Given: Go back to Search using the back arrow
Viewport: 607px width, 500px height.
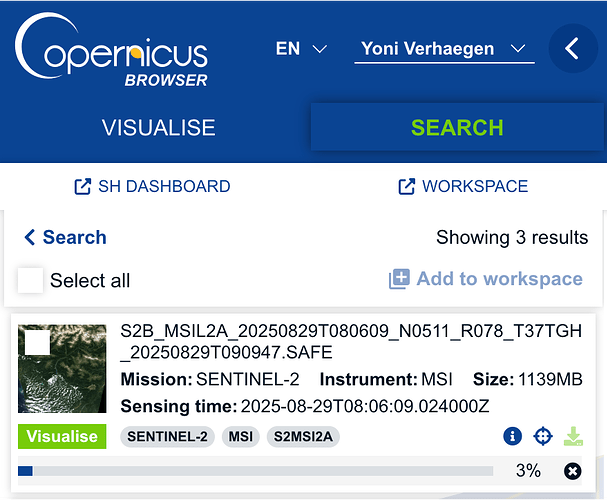Looking at the screenshot, I should (x=65, y=237).
